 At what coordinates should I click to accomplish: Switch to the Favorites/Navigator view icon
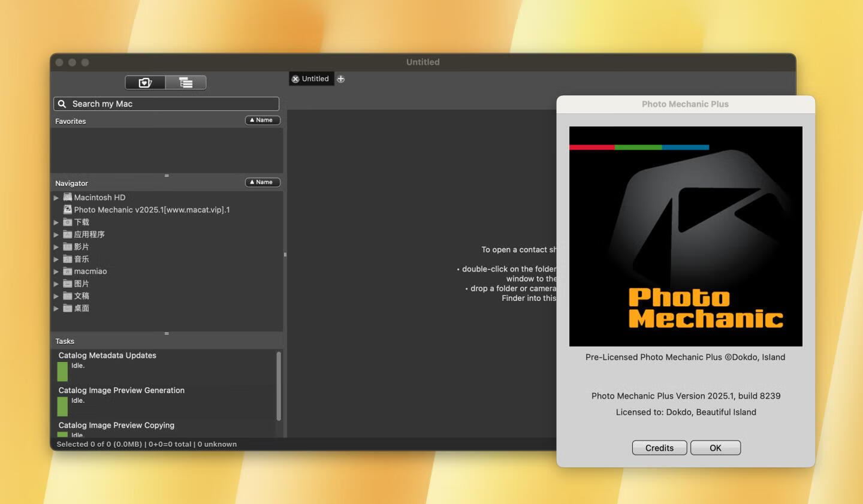point(145,83)
